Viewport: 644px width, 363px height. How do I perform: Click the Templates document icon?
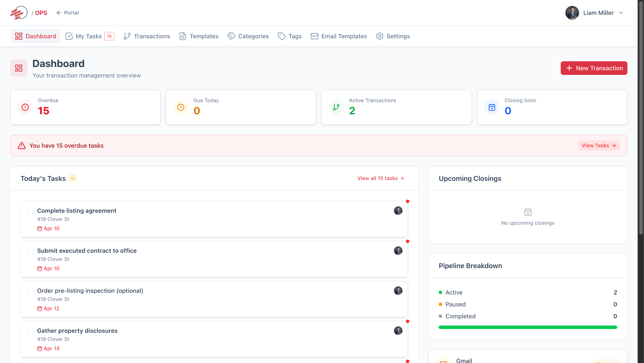(x=183, y=36)
